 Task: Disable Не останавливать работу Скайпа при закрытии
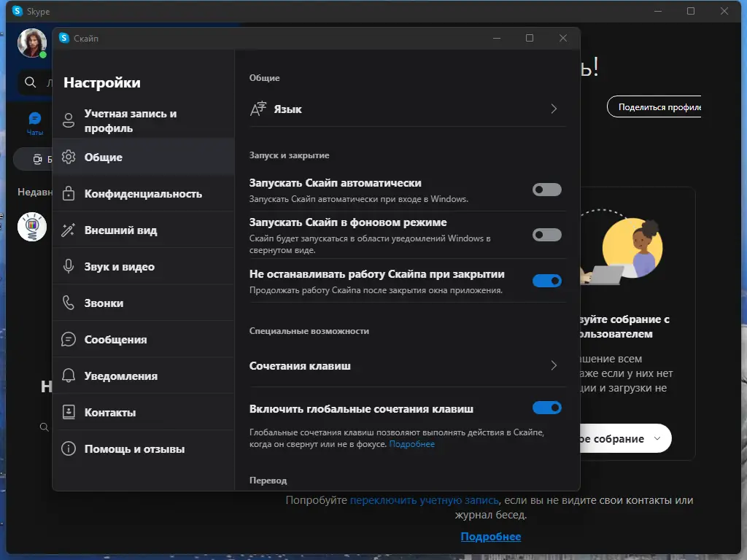[546, 281]
